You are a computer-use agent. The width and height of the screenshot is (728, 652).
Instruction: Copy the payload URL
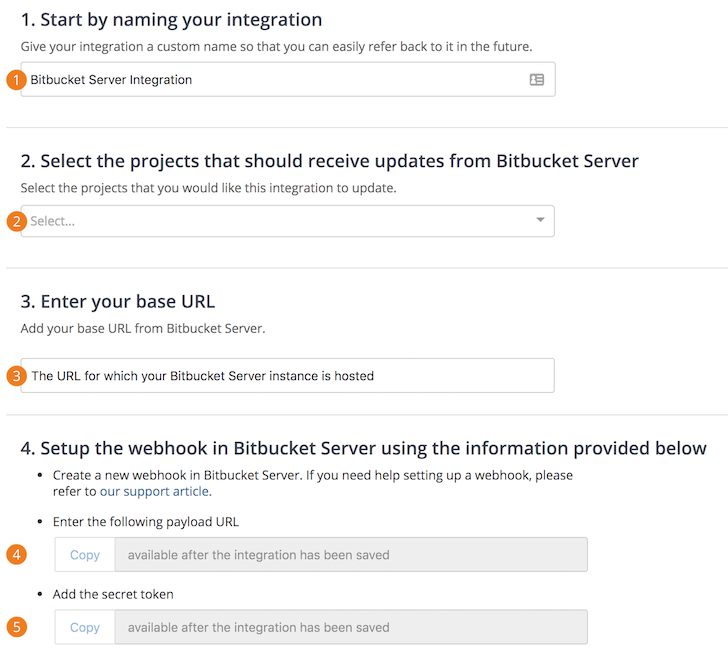click(x=85, y=555)
